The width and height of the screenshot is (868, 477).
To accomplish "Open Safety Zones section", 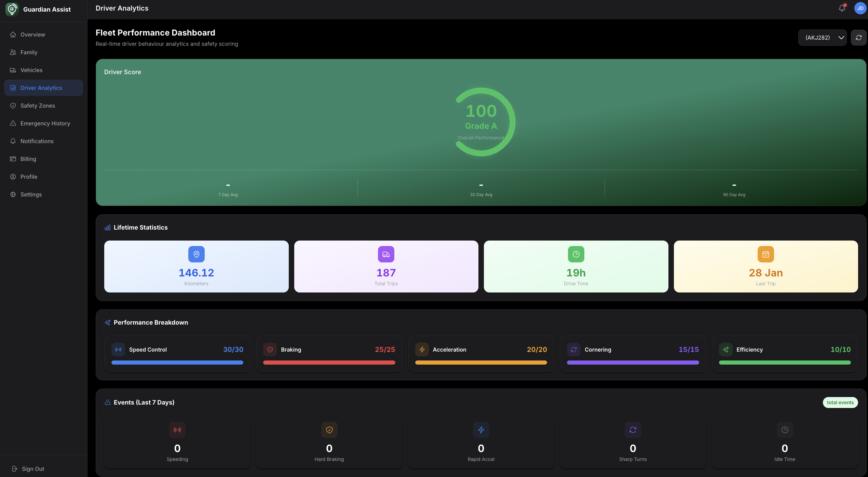I will point(43,106).
